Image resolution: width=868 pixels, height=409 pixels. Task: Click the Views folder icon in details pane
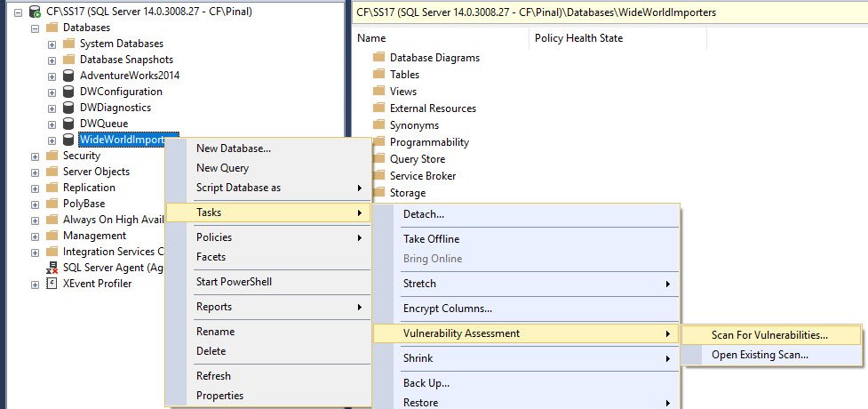(378, 91)
